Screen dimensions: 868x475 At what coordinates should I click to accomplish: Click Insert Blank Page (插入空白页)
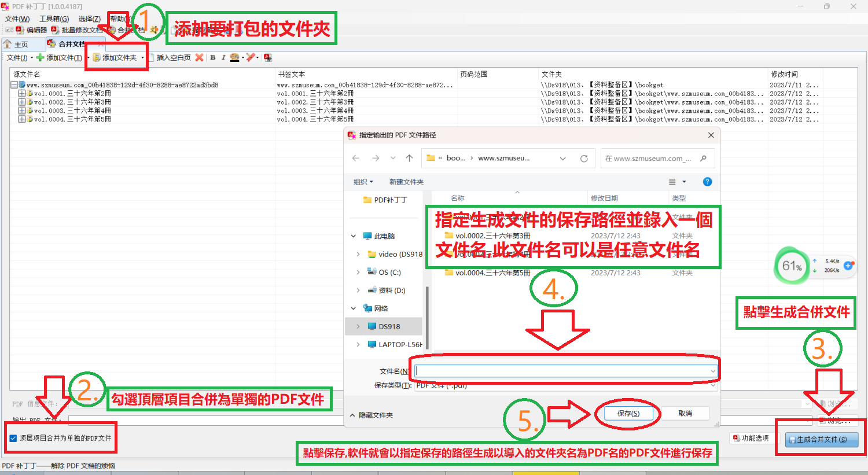click(x=170, y=58)
